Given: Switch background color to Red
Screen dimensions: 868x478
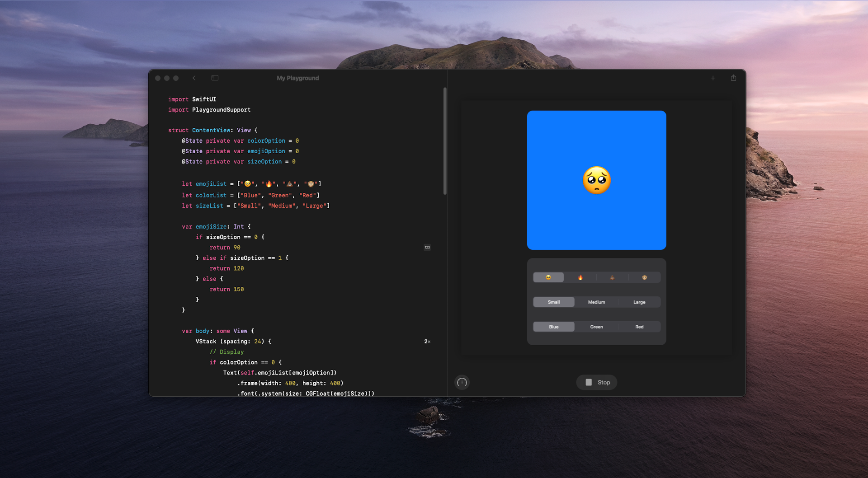Looking at the screenshot, I should 639,326.
